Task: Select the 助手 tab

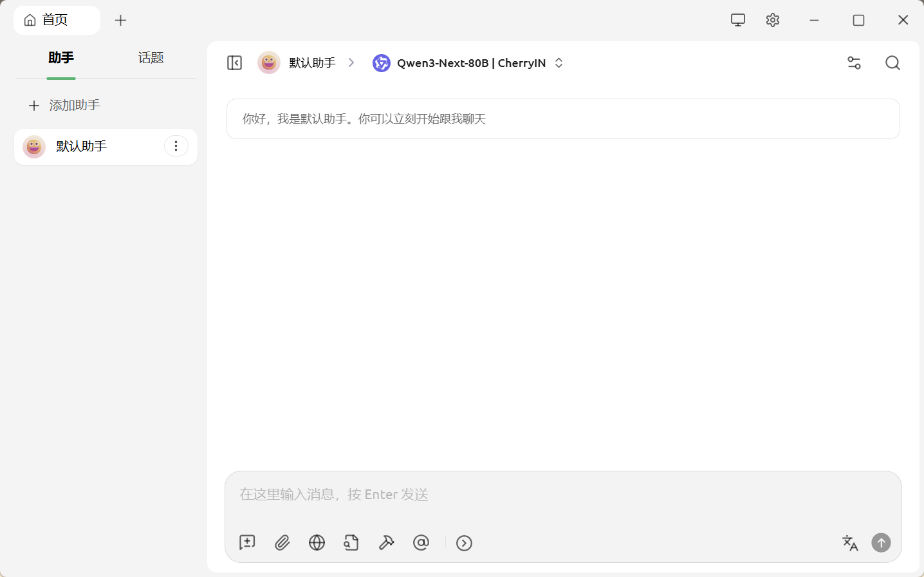Action: pos(61,58)
